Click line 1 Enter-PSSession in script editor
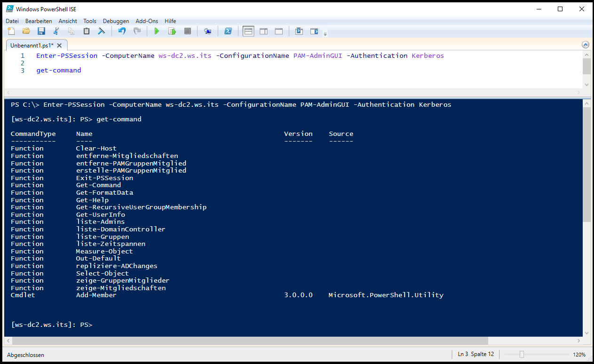This screenshot has width=594, height=364. (x=67, y=55)
